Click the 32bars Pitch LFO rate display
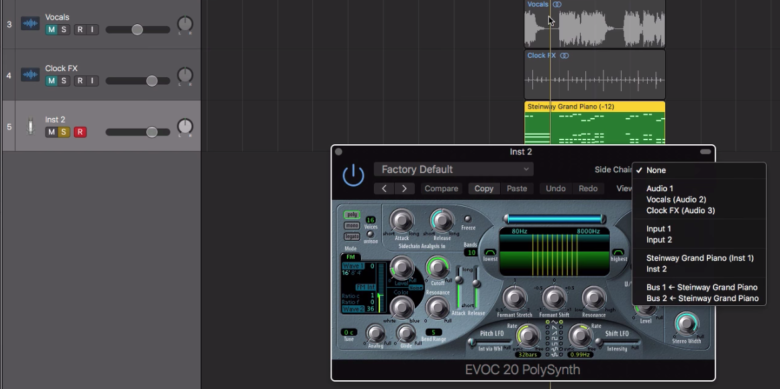Viewport: 780px width, 389px height. tap(528, 355)
